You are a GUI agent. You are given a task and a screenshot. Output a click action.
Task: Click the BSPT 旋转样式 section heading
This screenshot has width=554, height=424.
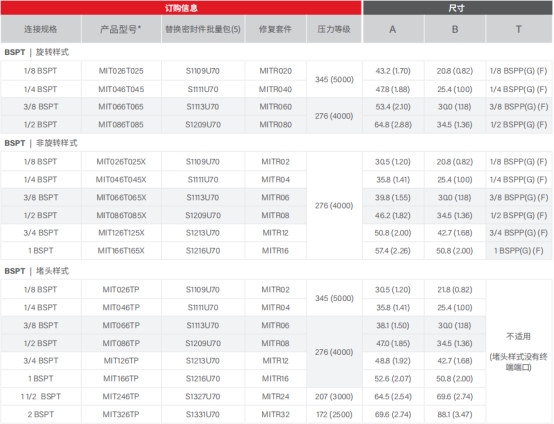pos(37,52)
